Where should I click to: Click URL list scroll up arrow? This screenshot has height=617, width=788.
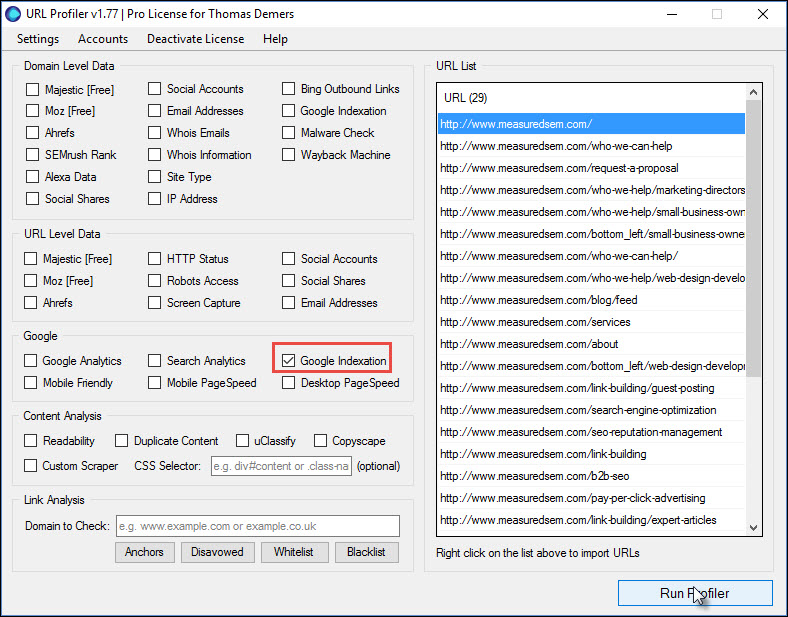[753, 92]
